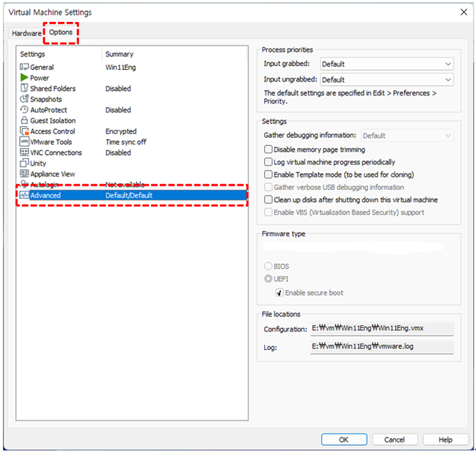Select the Guest Isolation row label

53,120
